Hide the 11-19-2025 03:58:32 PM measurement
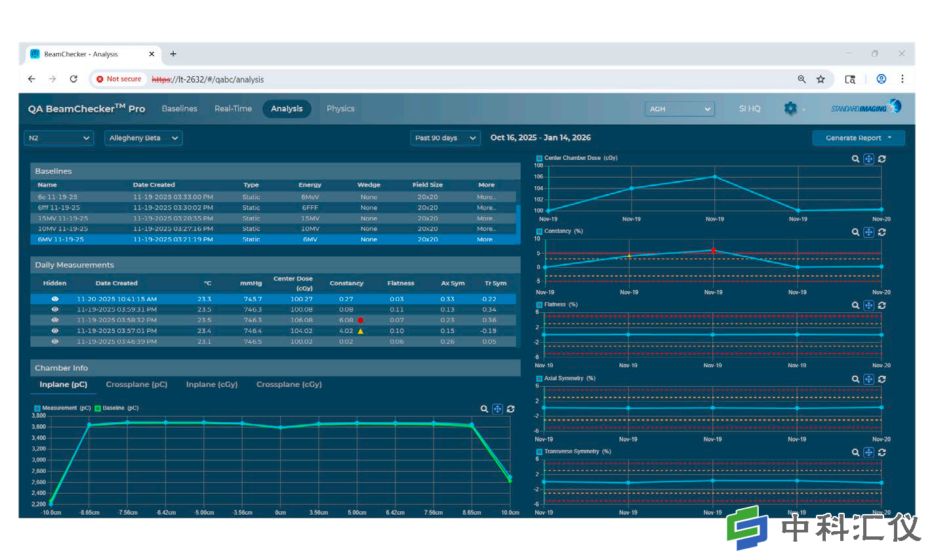Image resolution: width=934 pixels, height=560 pixels. [55, 320]
